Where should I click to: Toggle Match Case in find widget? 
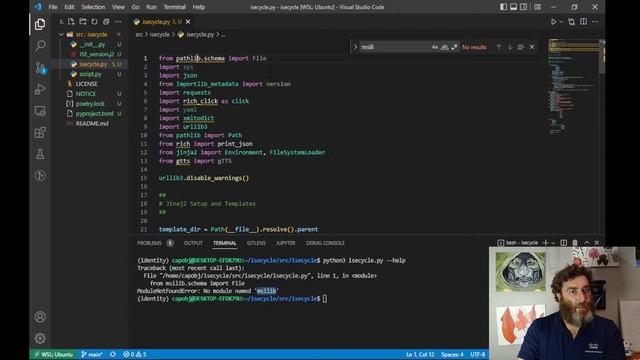pos(435,47)
